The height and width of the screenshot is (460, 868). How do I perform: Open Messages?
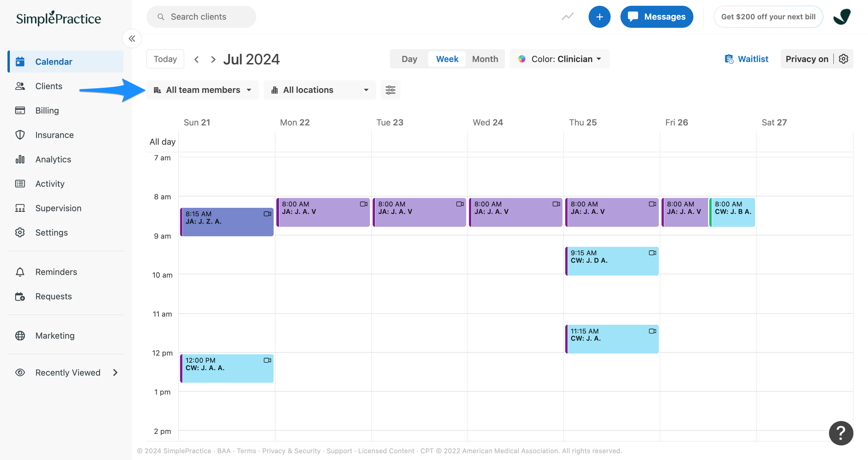coord(657,17)
